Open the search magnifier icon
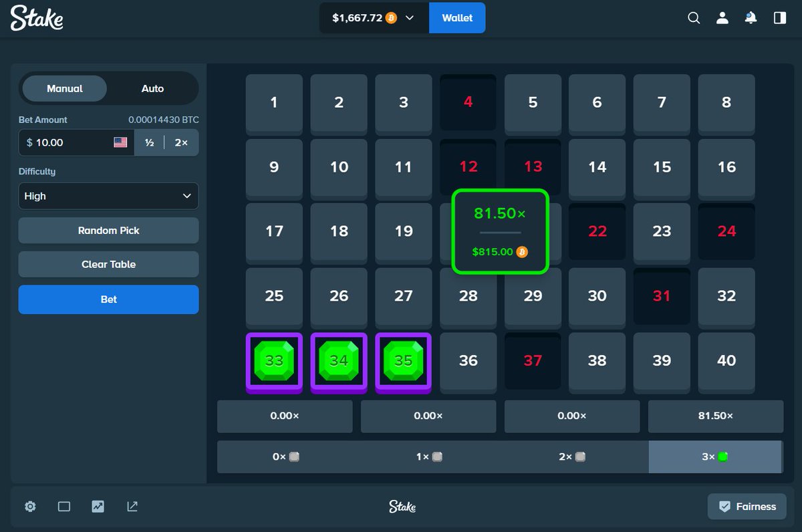 [x=694, y=18]
